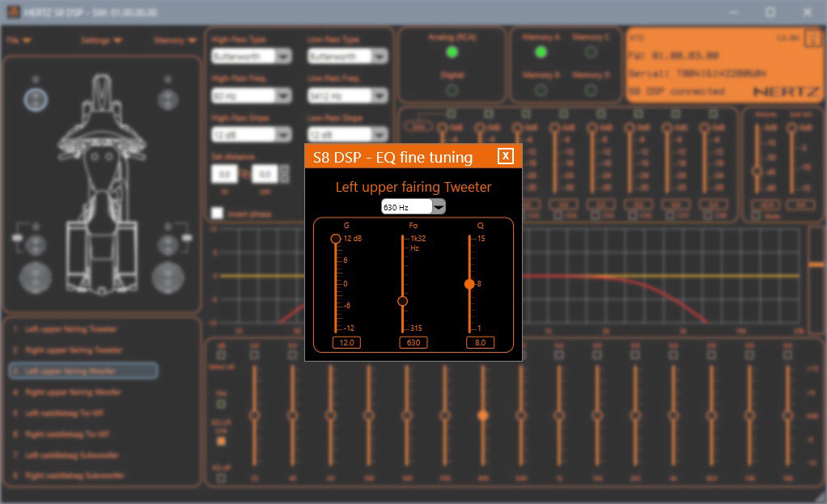The height and width of the screenshot is (504, 827).
Task: Close the EQ fine tuning dialog
Action: [505, 156]
